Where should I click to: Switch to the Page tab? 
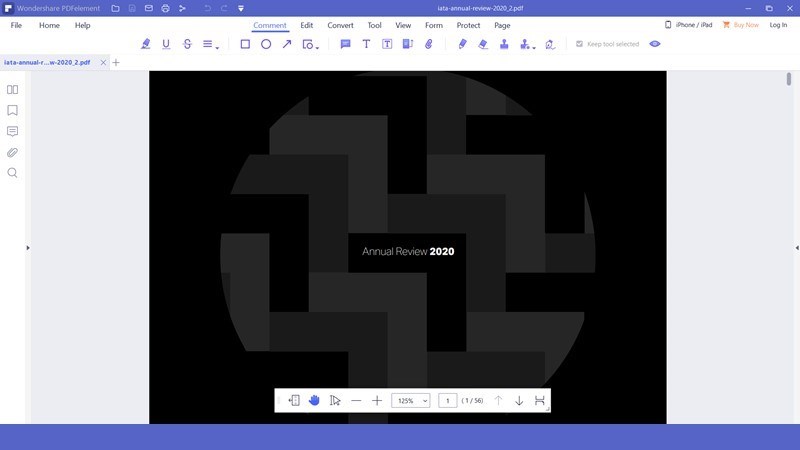(x=502, y=25)
